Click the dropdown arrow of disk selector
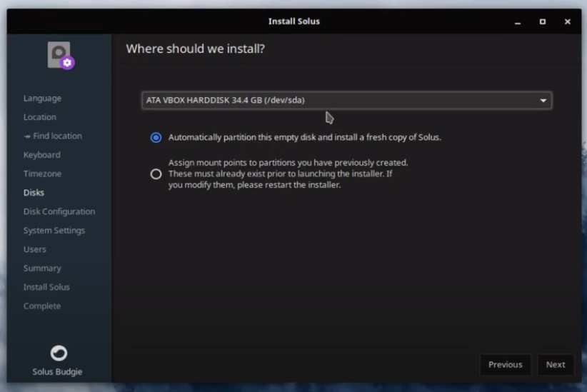The image size is (587, 392). coord(543,101)
